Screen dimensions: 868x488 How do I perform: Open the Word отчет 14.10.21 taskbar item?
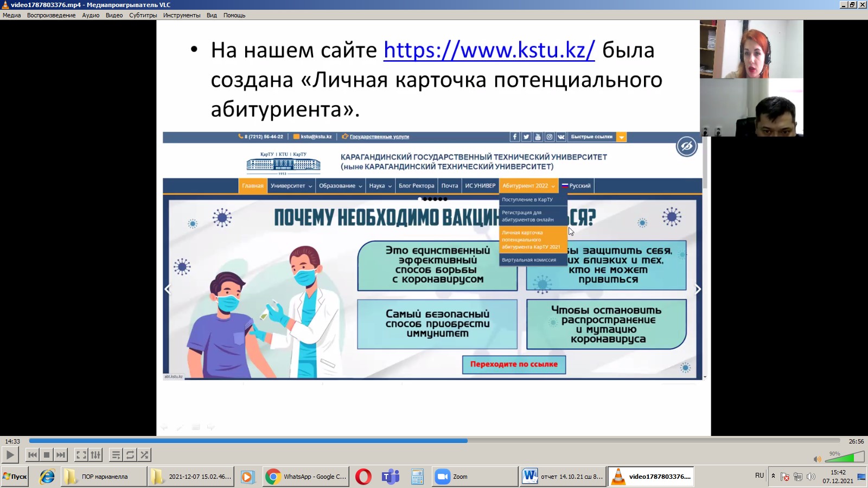(563, 477)
